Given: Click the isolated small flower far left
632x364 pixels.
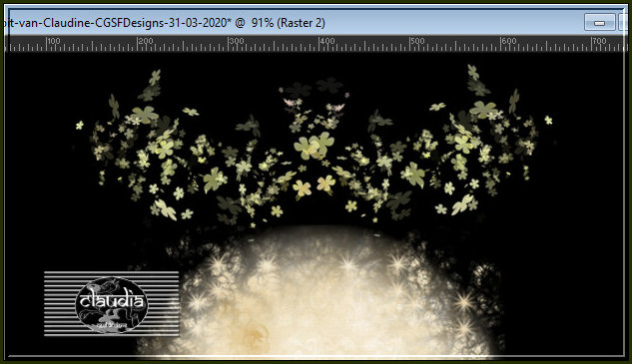Looking at the screenshot, I should [x=80, y=126].
